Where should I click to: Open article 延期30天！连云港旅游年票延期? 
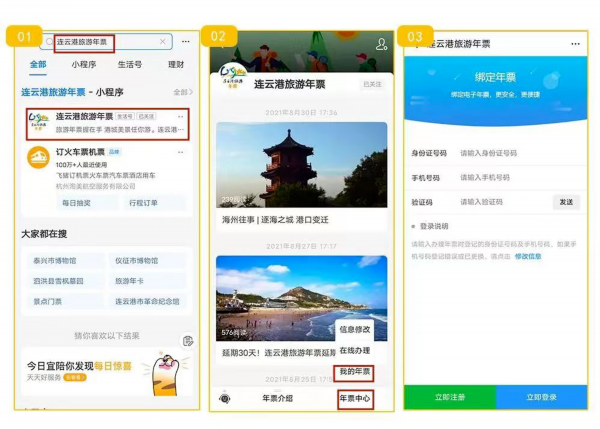279,352
